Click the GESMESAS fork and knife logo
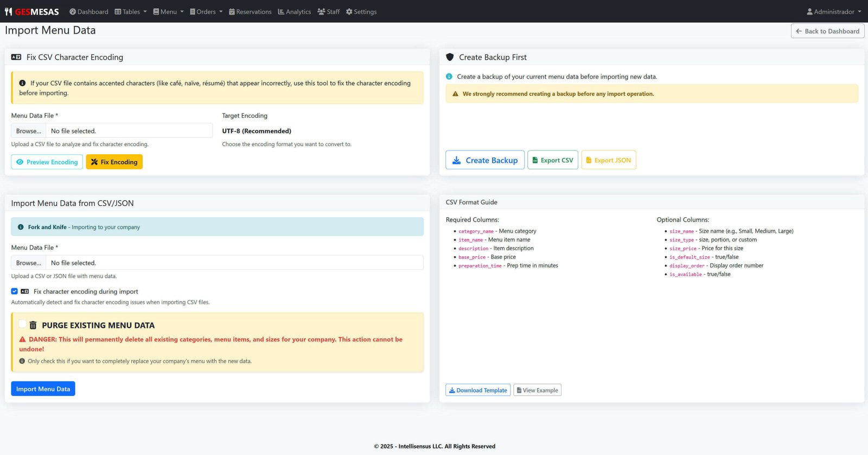This screenshot has height=455, width=868. [x=9, y=11]
